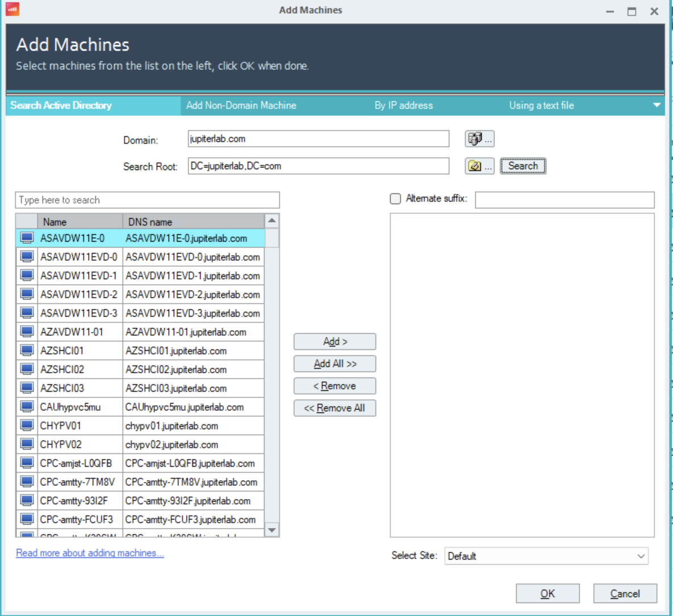673x616 pixels.
Task: Click computer icon for AZAVDW11-01
Action: point(27,332)
